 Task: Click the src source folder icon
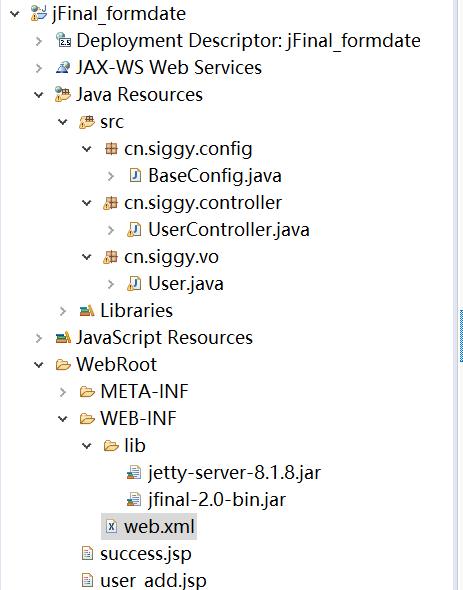pyautogui.click(x=87, y=122)
